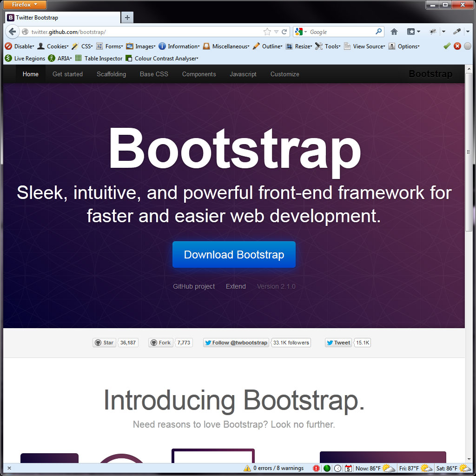Image resolution: width=476 pixels, height=476 pixels.
Task: Click the Follow @twbootstrap button
Action: coord(236,343)
